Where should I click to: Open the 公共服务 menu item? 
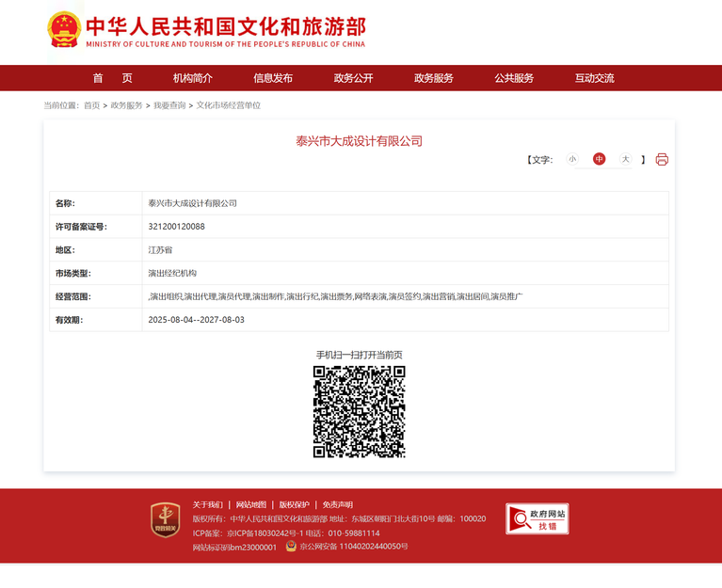pos(514,78)
